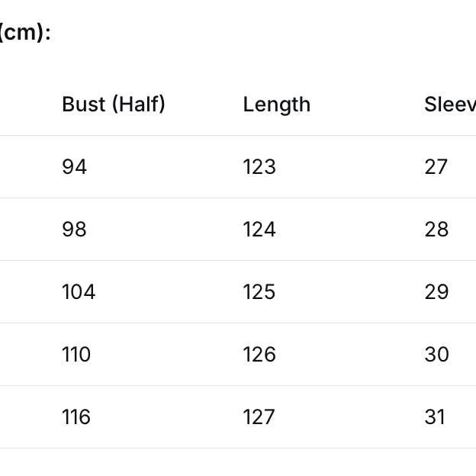Screen dimensions: 476x476
Task: Select sleeve value 28
Action: pyautogui.click(x=436, y=230)
